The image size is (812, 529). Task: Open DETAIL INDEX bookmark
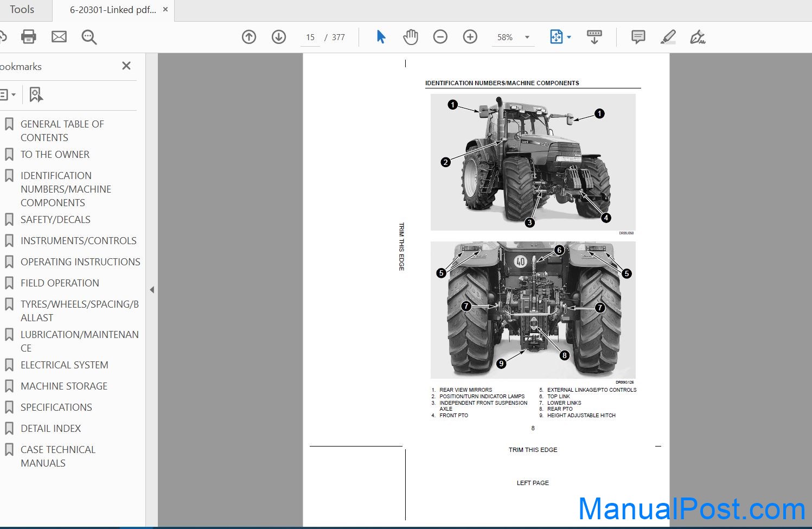click(x=50, y=429)
